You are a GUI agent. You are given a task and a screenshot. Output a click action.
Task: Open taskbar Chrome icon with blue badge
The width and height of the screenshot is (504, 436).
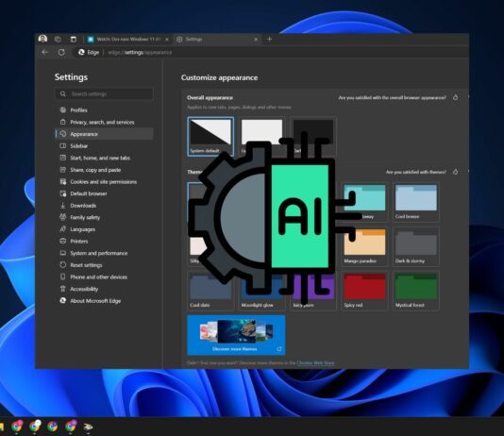pyautogui.click(x=53, y=427)
